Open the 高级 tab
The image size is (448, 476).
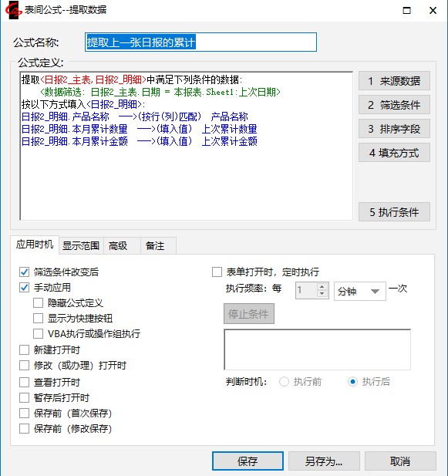pos(118,245)
